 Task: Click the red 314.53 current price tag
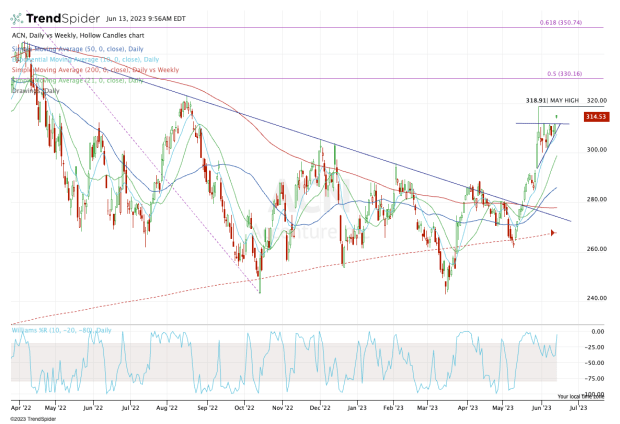(596, 117)
